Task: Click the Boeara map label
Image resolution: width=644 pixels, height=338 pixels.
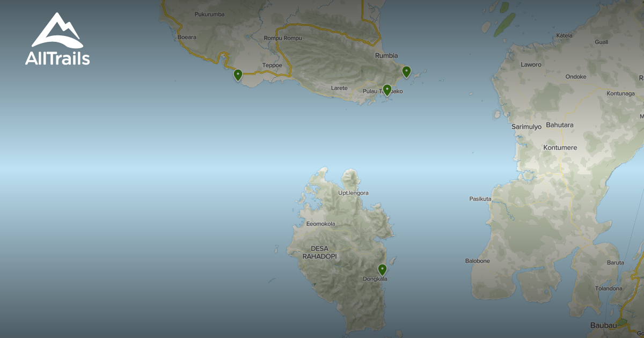Action: point(187,37)
